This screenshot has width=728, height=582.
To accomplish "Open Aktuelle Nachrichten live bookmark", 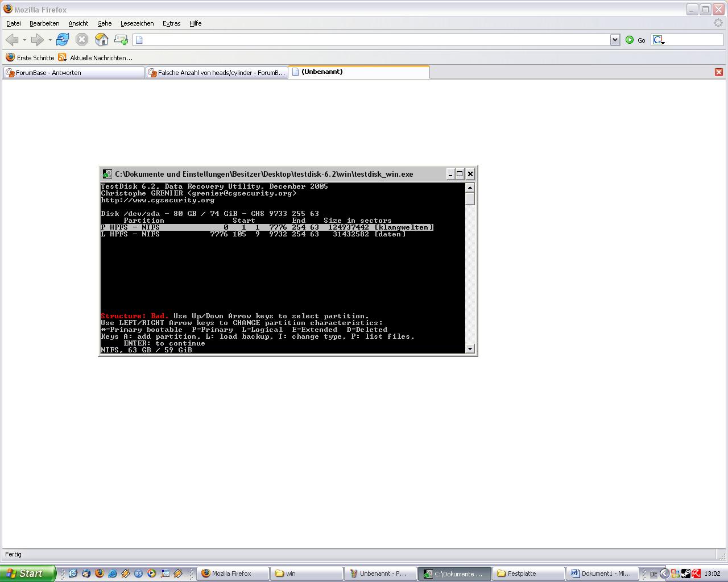I will coord(95,57).
